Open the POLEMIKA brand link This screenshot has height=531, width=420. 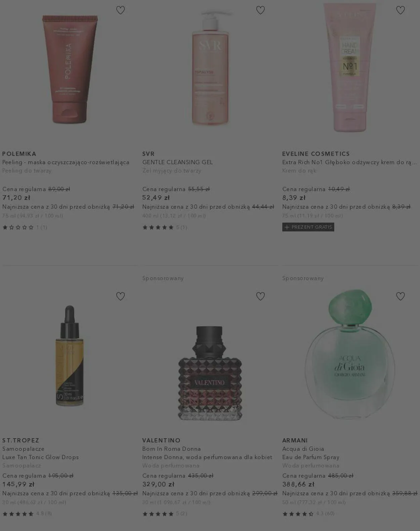pos(19,154)
